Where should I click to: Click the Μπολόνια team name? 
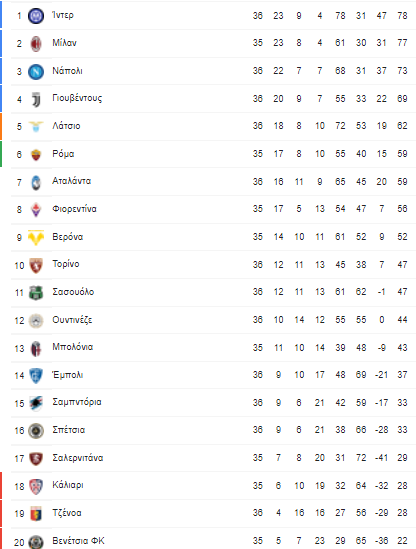(72, 347)
